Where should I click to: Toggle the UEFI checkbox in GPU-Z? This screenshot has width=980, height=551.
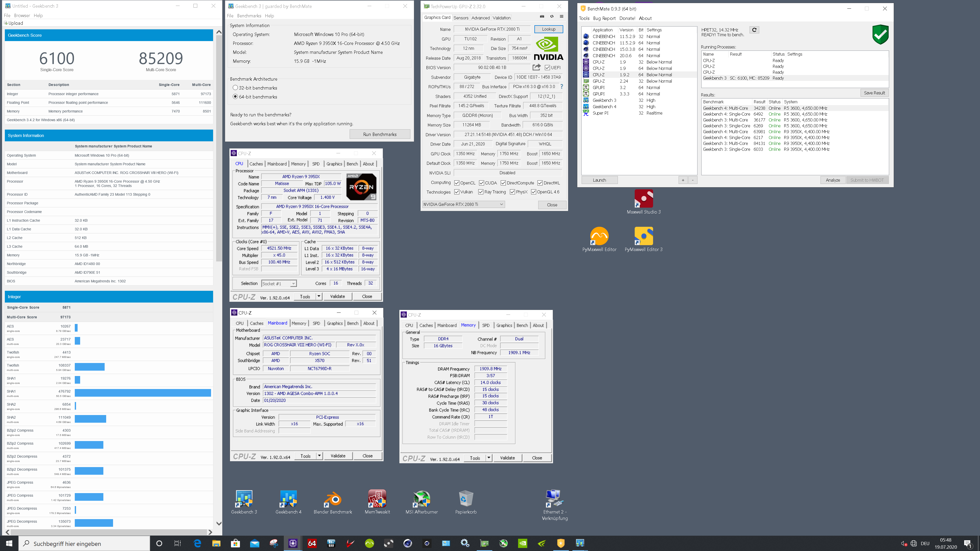547,68
